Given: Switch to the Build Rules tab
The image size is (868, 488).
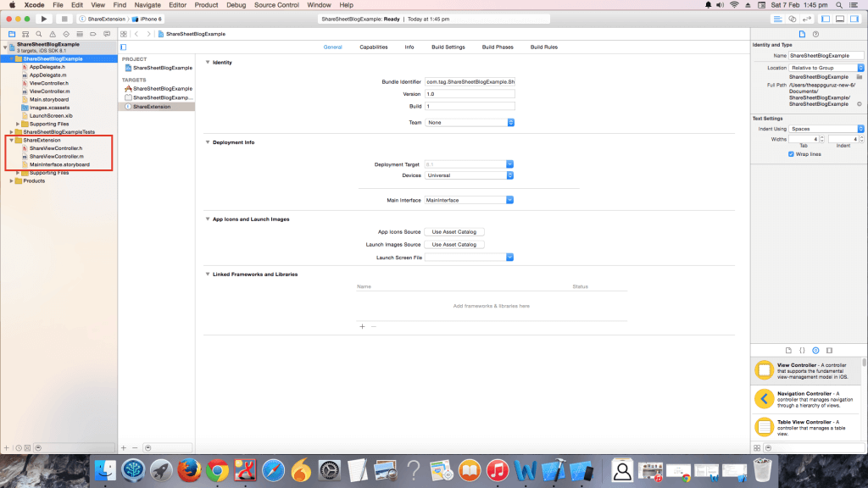Looking at the screenshot, I should [544, 47].
